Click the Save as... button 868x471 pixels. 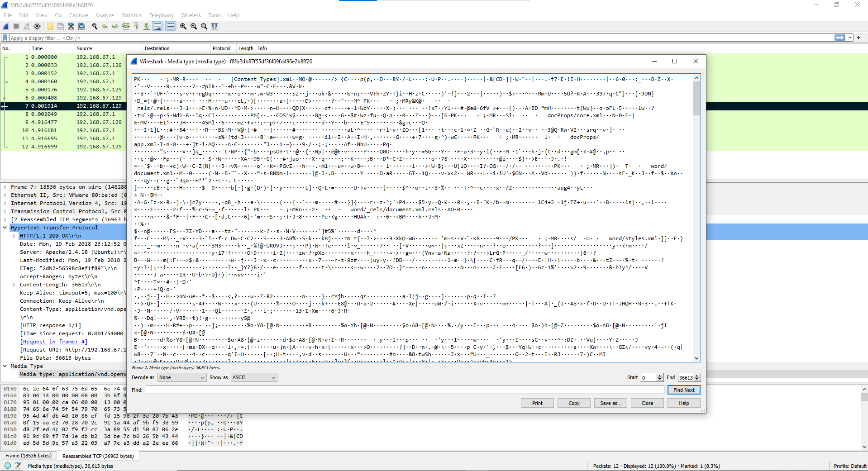[610, 403]
